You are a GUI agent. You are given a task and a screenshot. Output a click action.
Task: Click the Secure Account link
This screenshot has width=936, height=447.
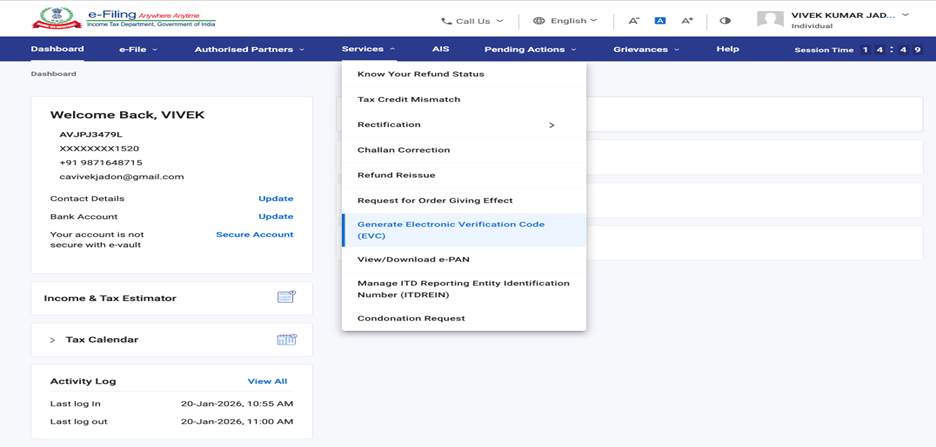[x=254, y=234]
